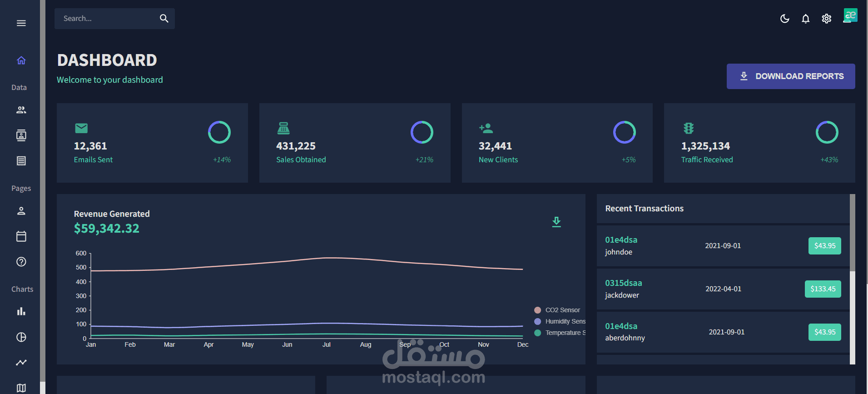Click the $43.95 badge for johndoe
Image resolution: width=868 pixels, height=394 pixels.
coord(825,246)
